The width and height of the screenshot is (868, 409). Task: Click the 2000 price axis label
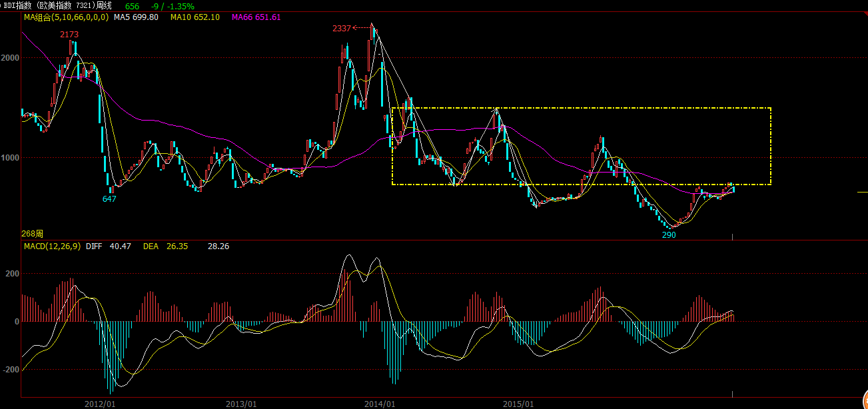click(x=10, y=58)
